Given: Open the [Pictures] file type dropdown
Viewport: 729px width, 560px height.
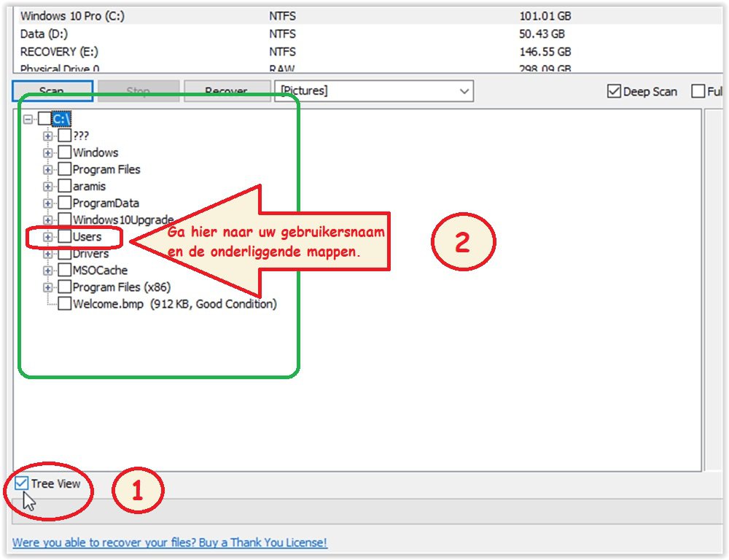Looking at the screenshot, I should pyautogui.click(x=374, y=90).
